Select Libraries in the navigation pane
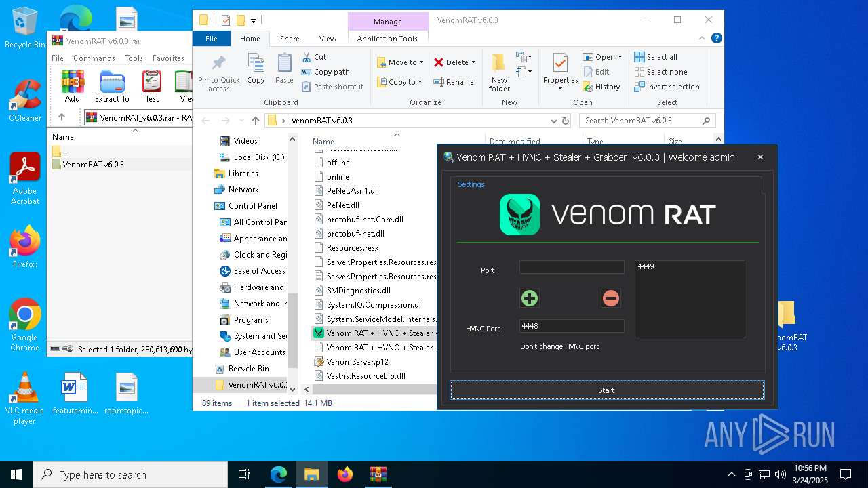The height and width of the screenshot is (488, 868). (x=236, y=174)
